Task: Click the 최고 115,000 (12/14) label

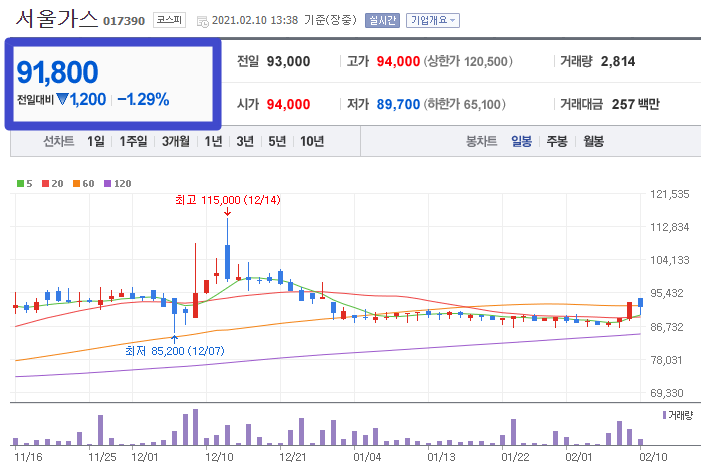Action: coord(228,200)
